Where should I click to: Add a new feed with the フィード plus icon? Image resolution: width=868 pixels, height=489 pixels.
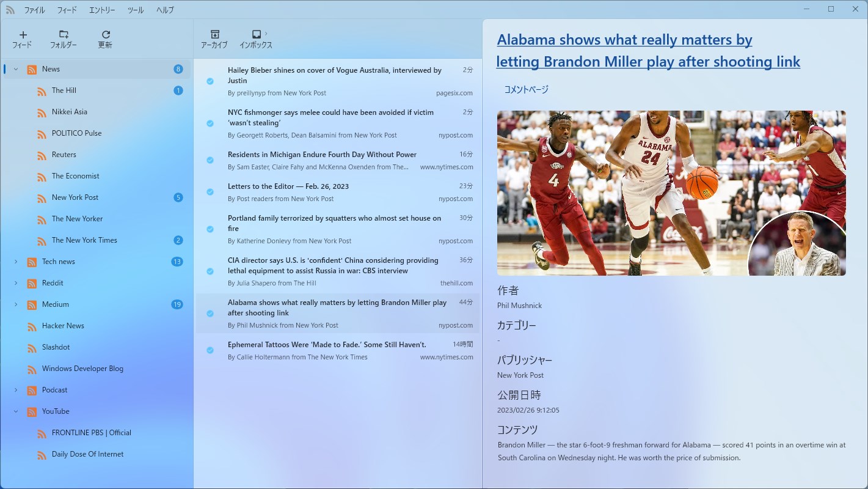[22, 35]
